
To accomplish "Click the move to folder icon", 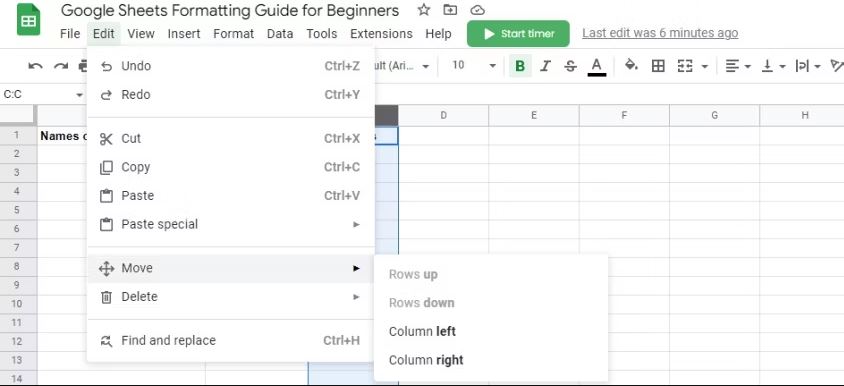I will click(x=450, y=10).
